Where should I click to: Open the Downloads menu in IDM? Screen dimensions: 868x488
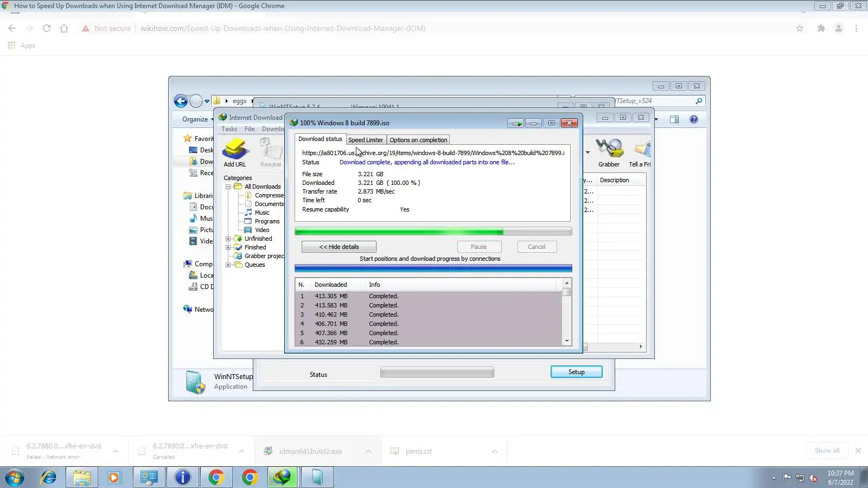tap(273, 129)
